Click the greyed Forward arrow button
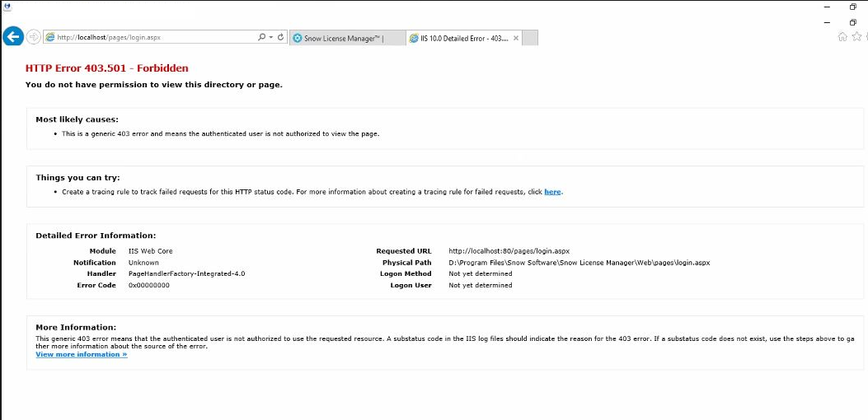Image resolution: width=868 pixels, height=420 pixels. (x=33, y=36)
